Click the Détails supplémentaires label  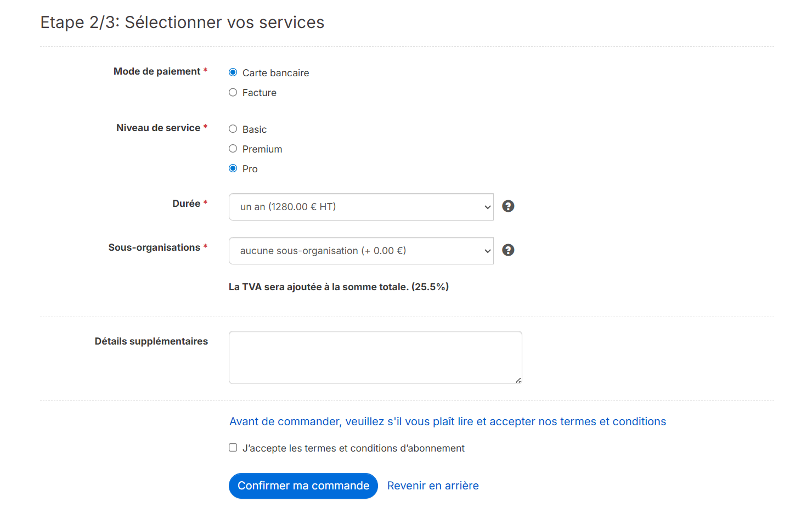(151, 341)
